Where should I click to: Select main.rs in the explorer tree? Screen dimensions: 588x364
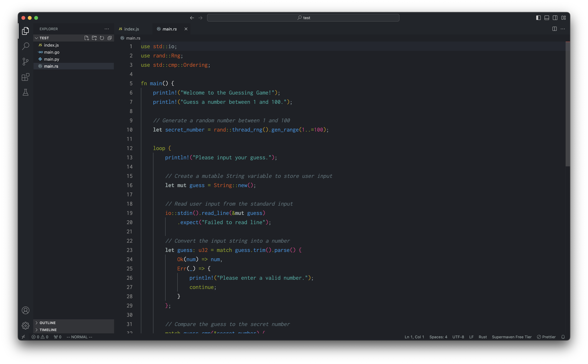(x=74, y=66)
